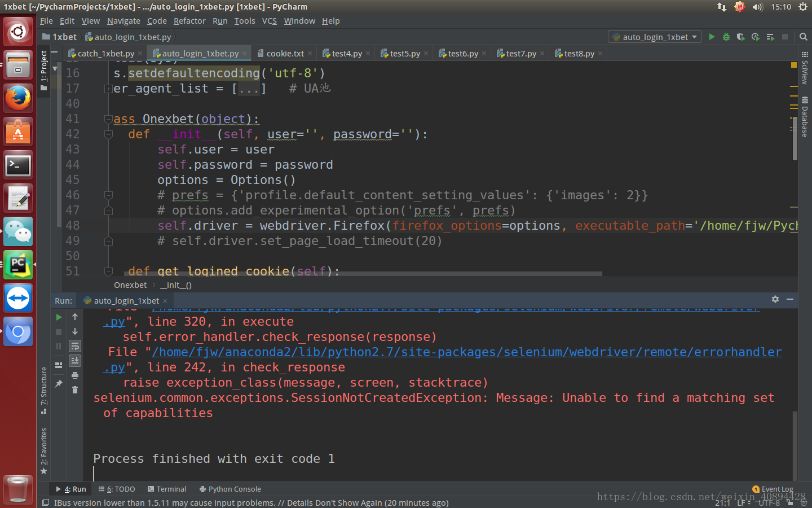Image resolution: width=812 pixels, height=508 pixels.
Task: Clear the console with the trash icon
Action: click(x=75, y=388)
